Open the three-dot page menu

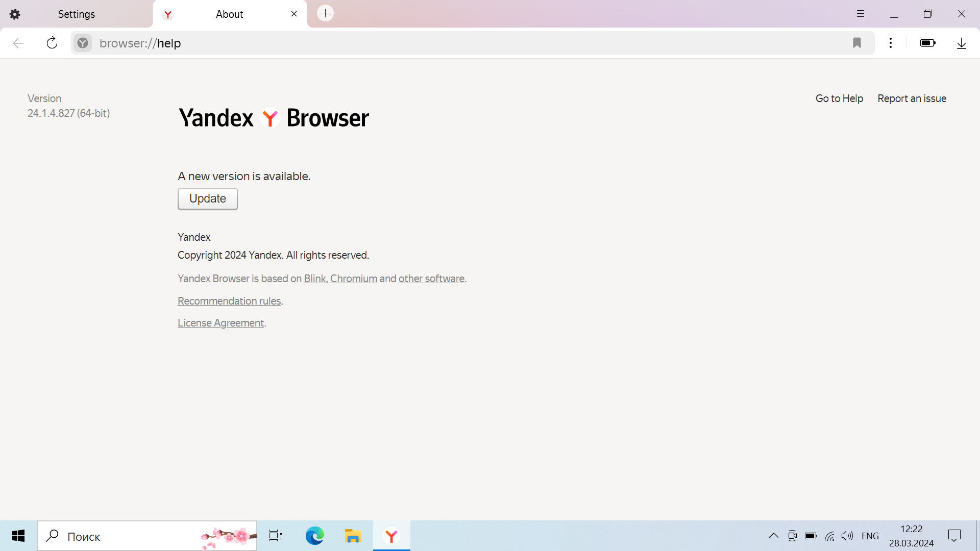coord(891,43)
